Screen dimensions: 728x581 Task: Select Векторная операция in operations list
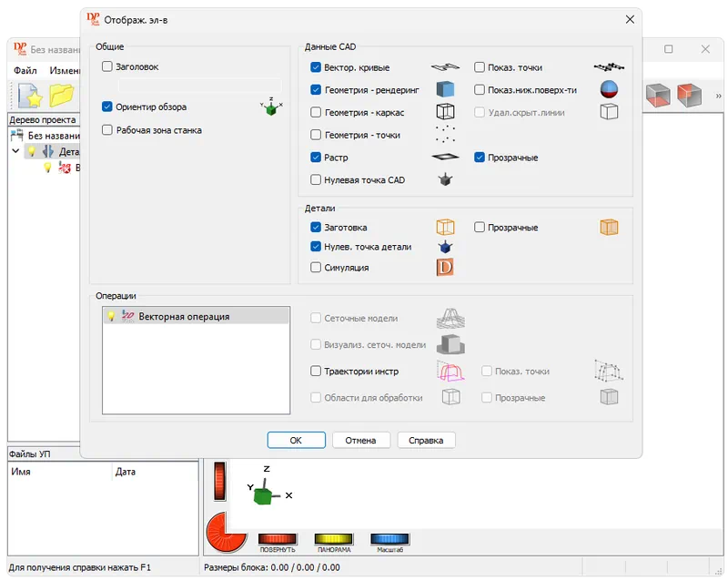tap(196, 317)
